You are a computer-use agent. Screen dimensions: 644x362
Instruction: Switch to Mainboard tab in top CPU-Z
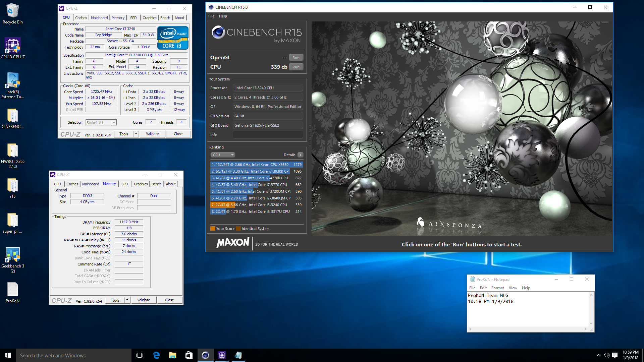99,18
